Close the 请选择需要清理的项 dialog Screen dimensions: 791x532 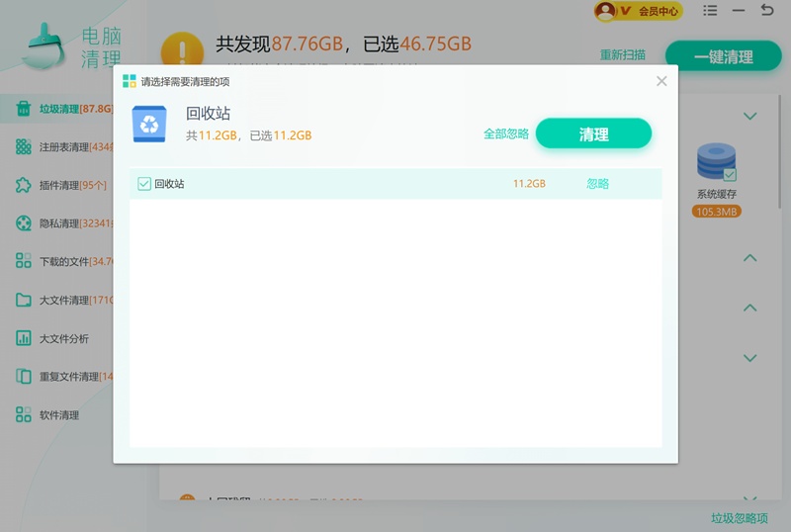(x=661, y=81)
